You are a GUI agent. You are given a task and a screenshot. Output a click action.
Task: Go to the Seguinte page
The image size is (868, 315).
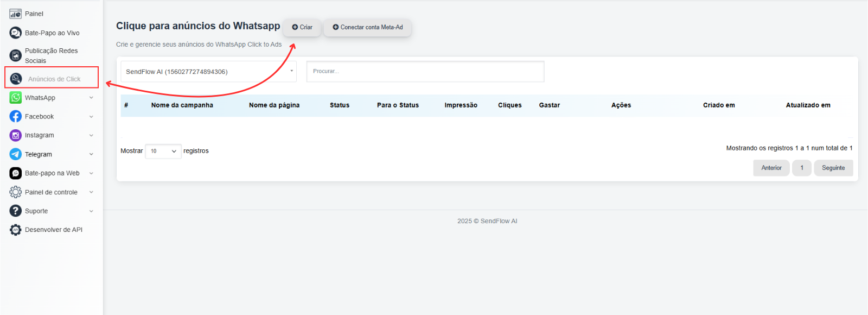(x=833, y=168)
